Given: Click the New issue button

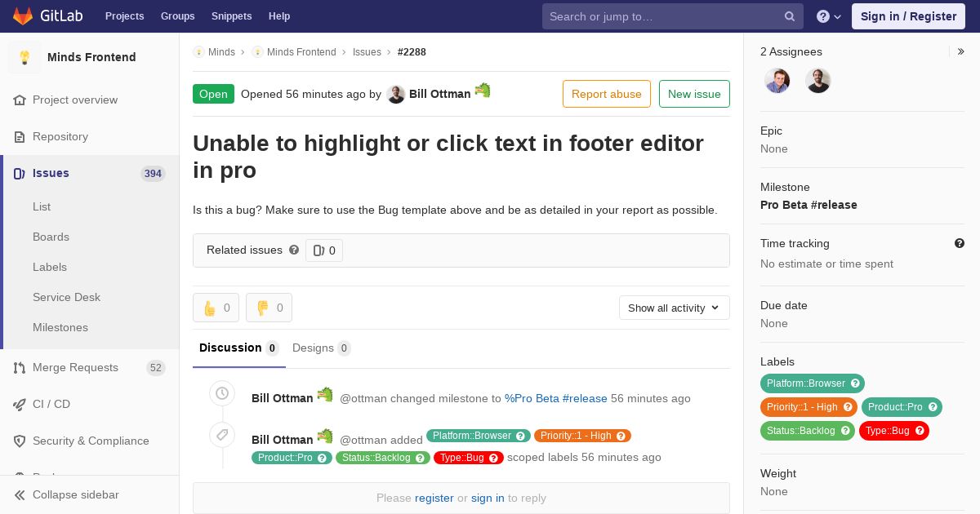Looking at the screenshot, I should coord(694,94).
